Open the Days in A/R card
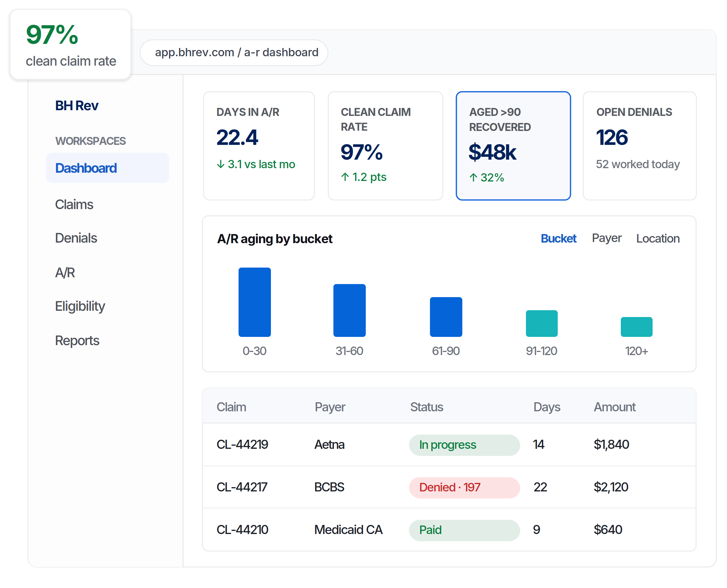The image size is (727, 588). (259, 146)
